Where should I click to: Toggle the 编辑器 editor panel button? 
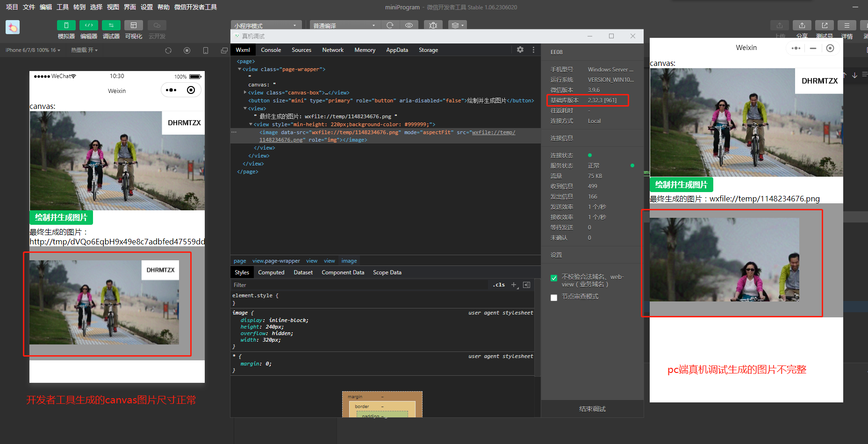(88, 25)
